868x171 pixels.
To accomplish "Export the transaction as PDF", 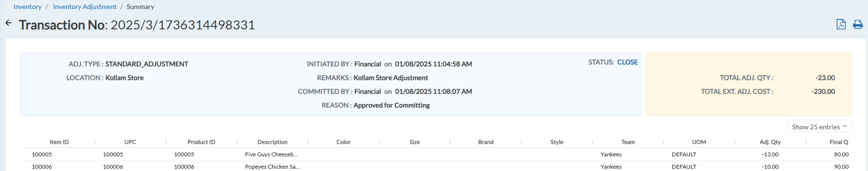I will pyautogui.click(x=841, y=24).
